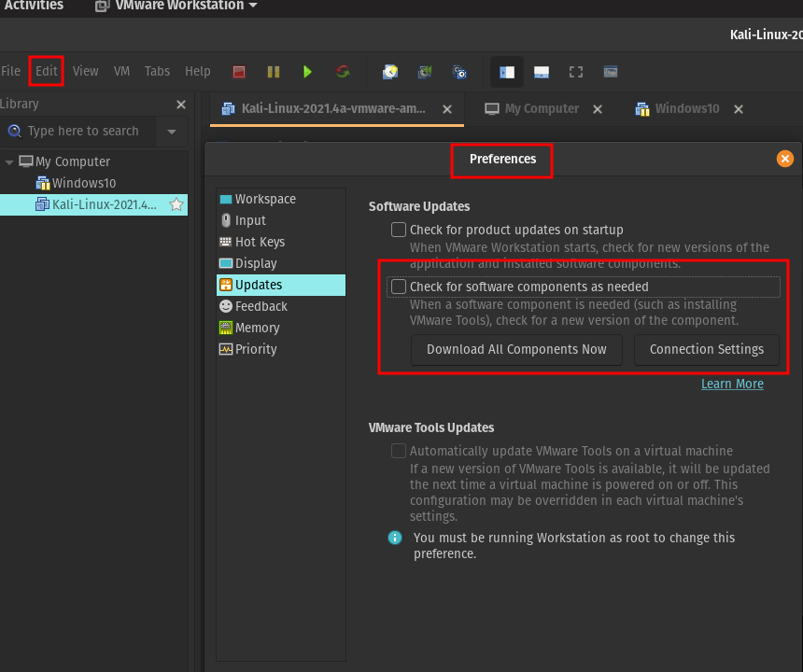This screenshot has height=672, width=803.
Task: Select the Priority preferences category
Action: coord(281,350)
